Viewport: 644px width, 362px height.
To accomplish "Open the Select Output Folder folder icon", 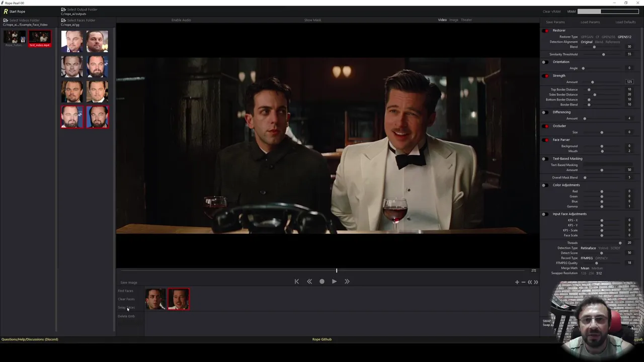I will pos(63,9).
